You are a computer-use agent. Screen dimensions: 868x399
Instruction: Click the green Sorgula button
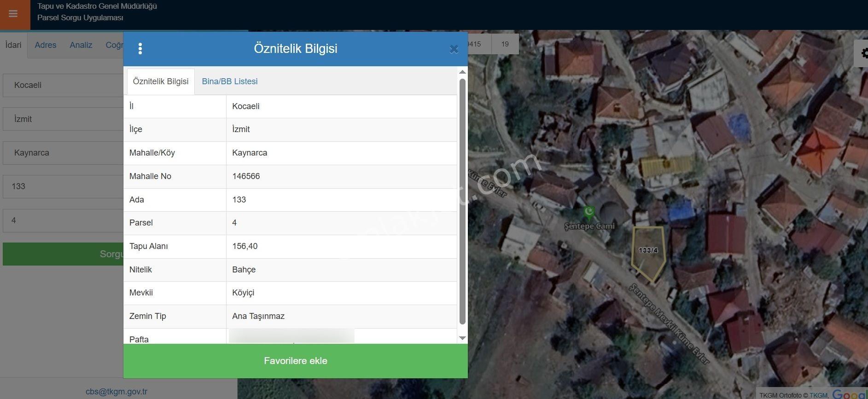tap(63, 254)
